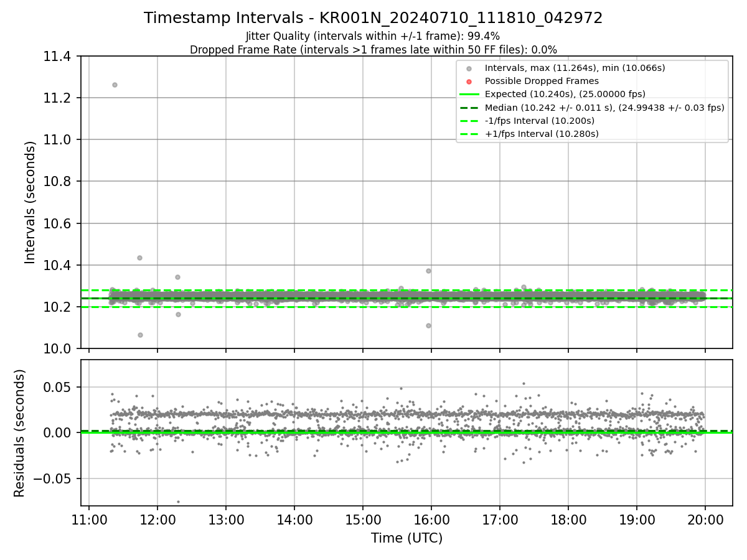
Task: Click the plot title 'Timestamp Intervals - KR001N_20240710_111810_042972'
Action: 373,18
